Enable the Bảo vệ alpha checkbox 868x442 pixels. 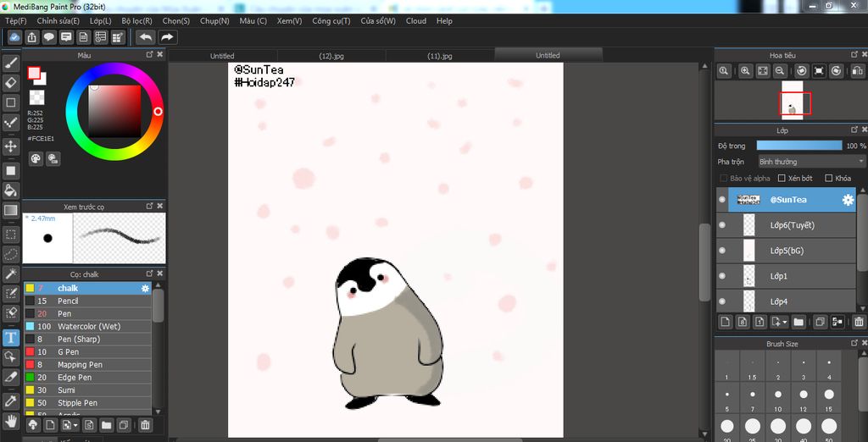click(x=724, y=178)
